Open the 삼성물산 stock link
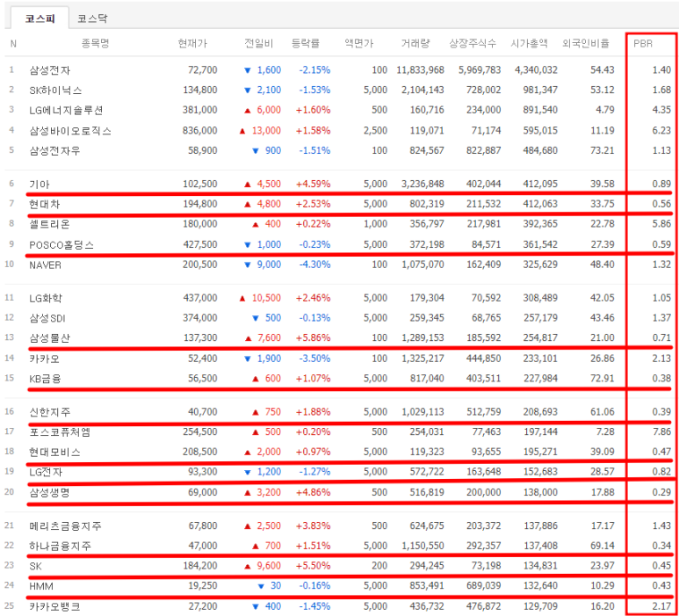This screenshot has height=616, width=679. 49,338
